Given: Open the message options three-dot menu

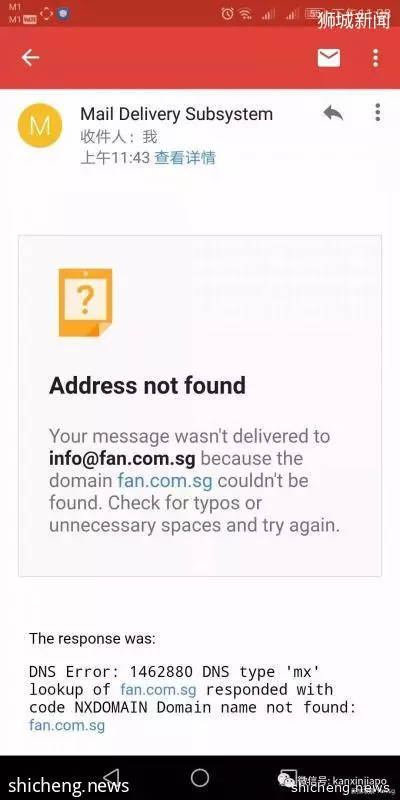Looking at the screenshot, I should [378, 112].
